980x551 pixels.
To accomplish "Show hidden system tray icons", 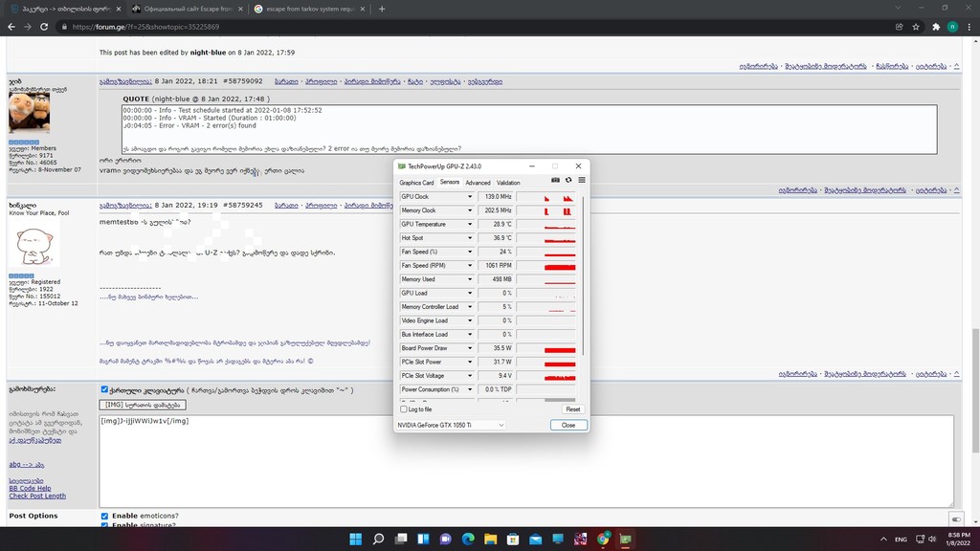I will (x=883, y=540).
